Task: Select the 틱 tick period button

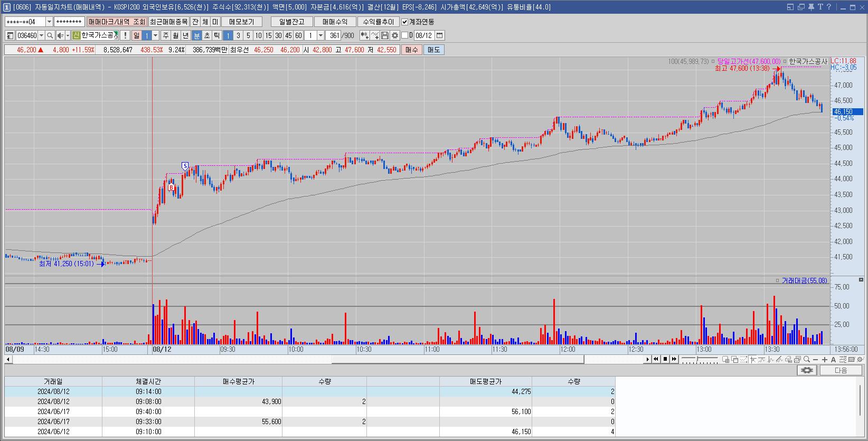Action: point(216,35)
